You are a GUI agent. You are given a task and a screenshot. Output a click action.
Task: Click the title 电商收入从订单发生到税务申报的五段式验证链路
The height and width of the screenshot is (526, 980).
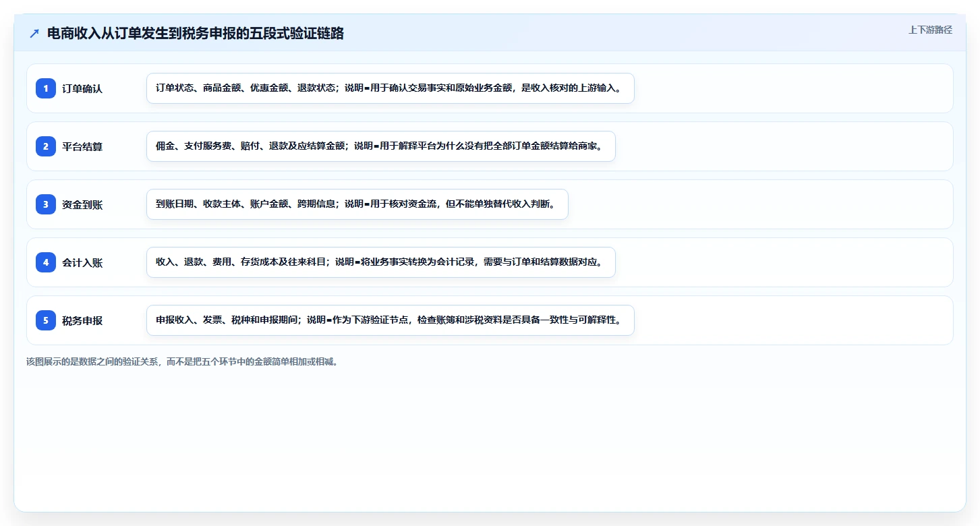pos(196,34)
